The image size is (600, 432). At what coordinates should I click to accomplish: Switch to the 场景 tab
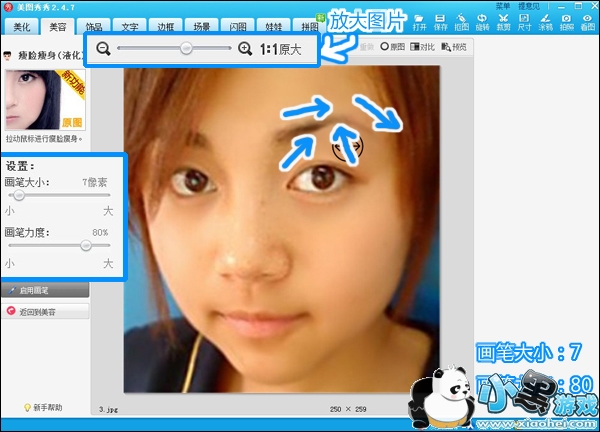tap(202, 26)
